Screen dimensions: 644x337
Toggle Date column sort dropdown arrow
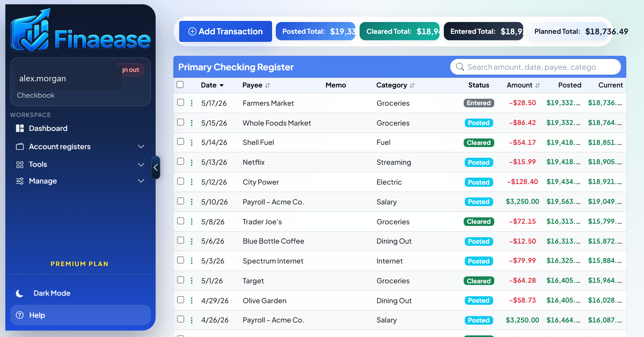pyautogui.click(x=222, y=85)
